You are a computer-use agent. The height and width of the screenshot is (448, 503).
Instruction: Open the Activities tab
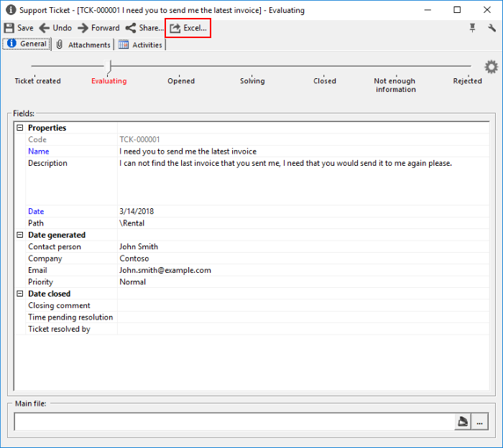(x=141, y=45)
